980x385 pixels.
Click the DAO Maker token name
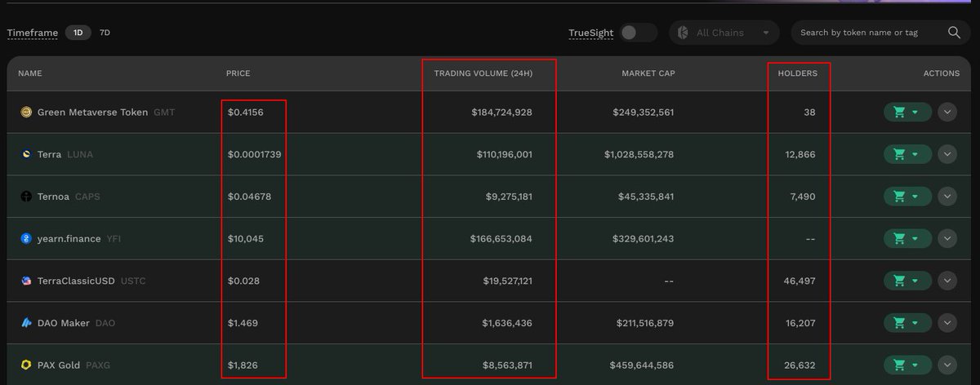(x=64, y=323)
